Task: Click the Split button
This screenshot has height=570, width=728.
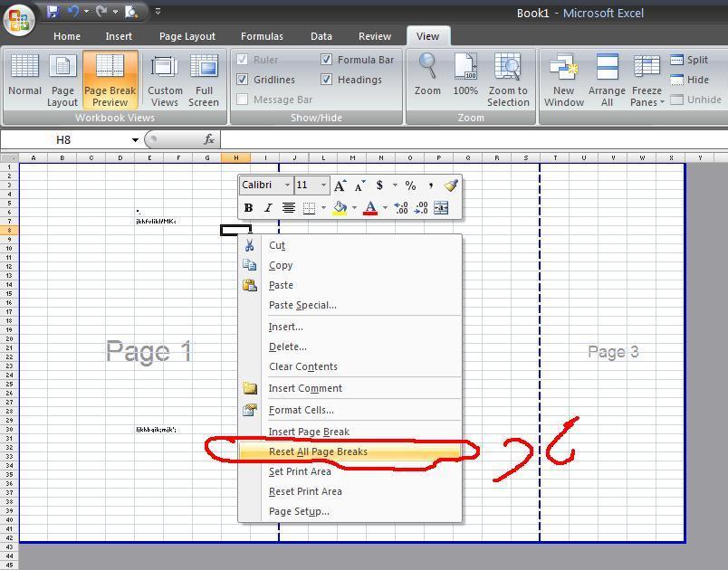Action: 689,60
